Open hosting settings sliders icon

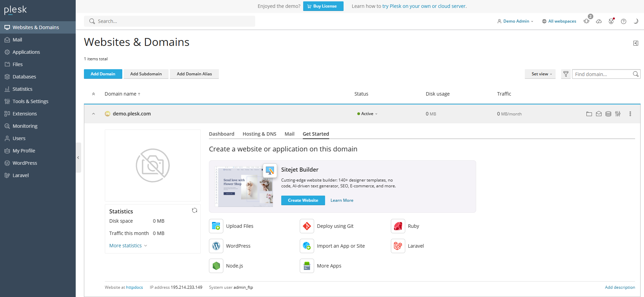coord(618,114)
